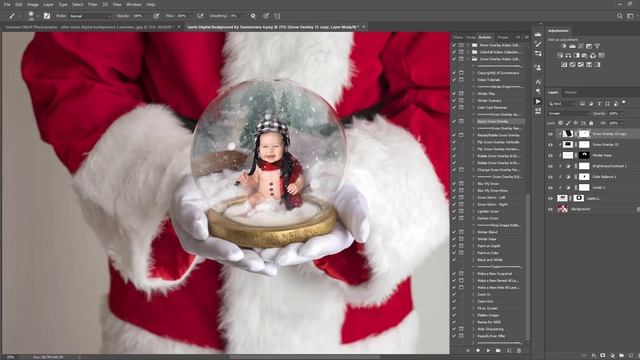Delete the selected action with trash icon
This screenshot has width=640, height=360.
coord(519,351)
